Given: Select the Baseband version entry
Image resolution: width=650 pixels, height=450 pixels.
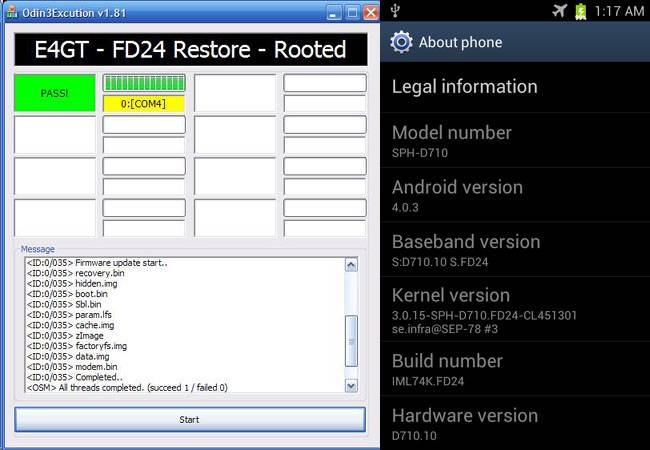Looking at the screenshot, I should 515,249.
